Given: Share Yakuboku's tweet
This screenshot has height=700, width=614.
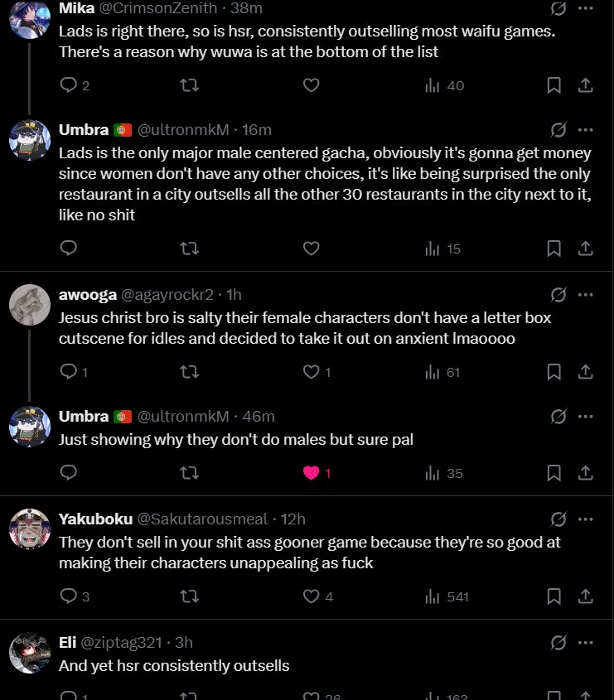Looking at the screenshot, I should pos(584,596).
